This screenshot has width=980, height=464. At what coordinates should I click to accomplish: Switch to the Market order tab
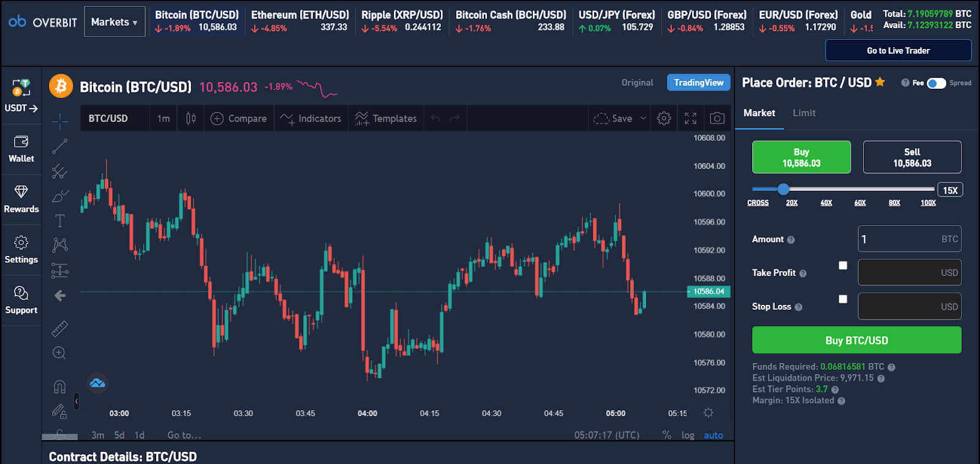(x=759, y=113)
